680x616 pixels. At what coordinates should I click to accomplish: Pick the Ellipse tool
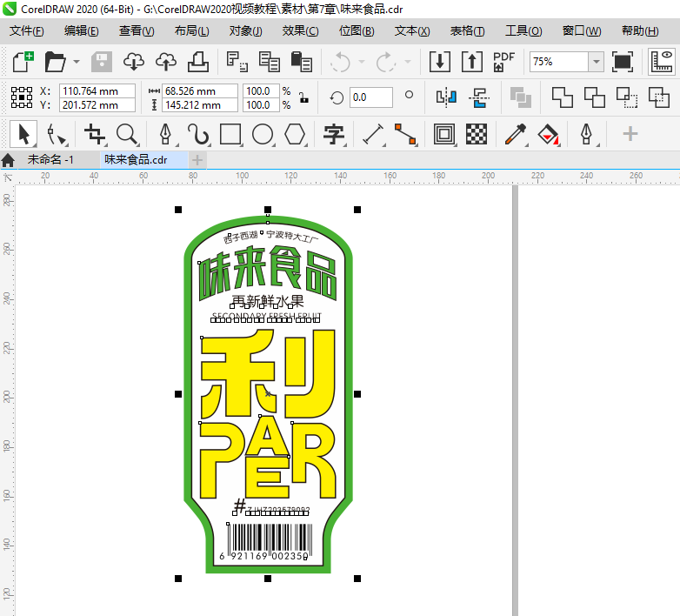point(263,134)
